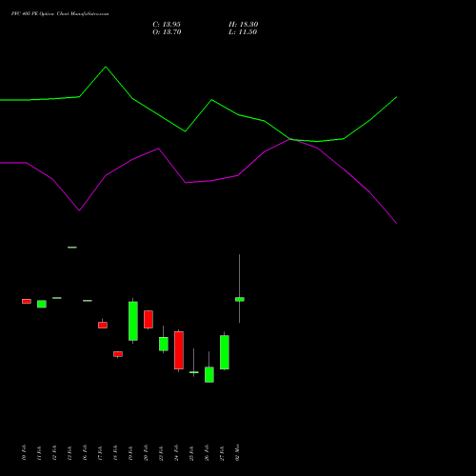Click the closing price value C: 13.95
The image size is (476, 476).
click(x=167, y=25)
